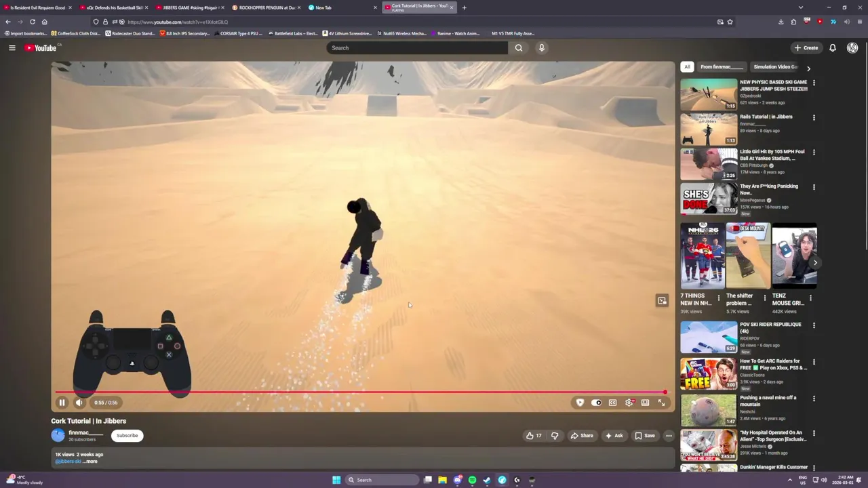Click the browser home button
868x488 pixels.
44,22
